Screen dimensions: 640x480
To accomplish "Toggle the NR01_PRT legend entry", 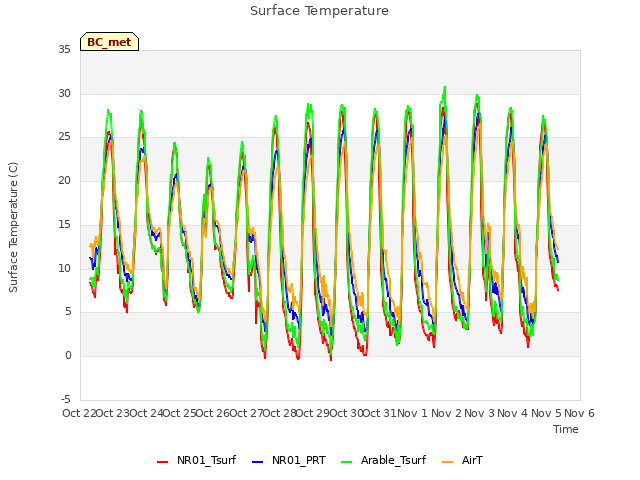I will tap(289, 460).
